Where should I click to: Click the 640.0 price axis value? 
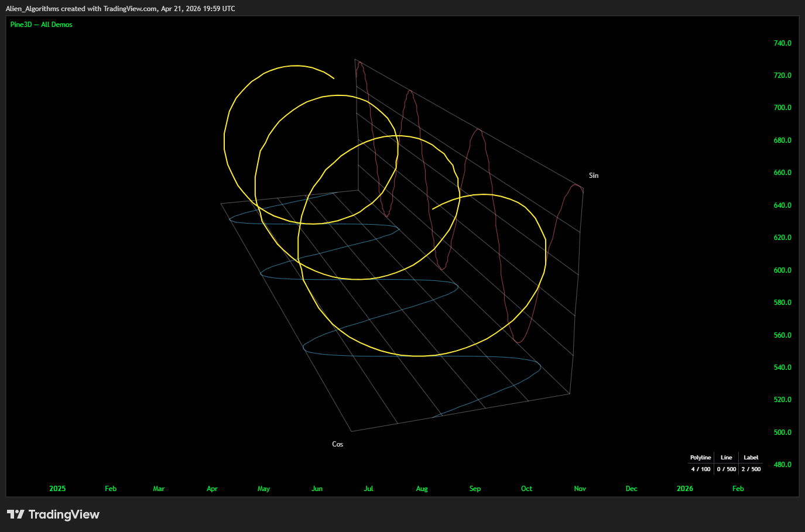pos(782,205)
